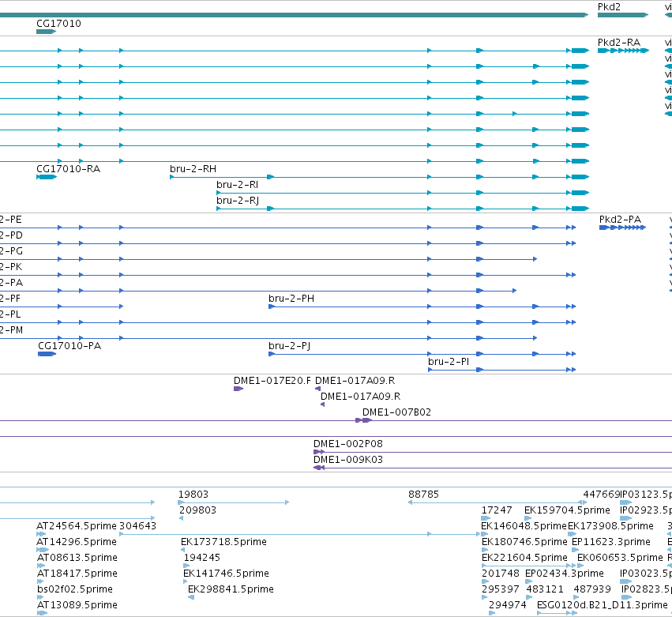Open the EK180746.5prime EST
The height and width of the screenshot is (617, 672).
coord(485,550)
